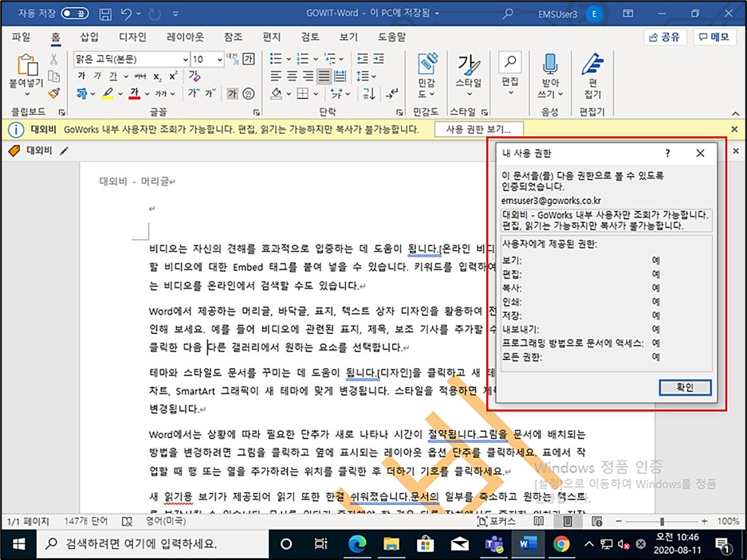Click the View Permission (사용 권한 보기) button
The height and width of the screenshot is (560, 747).
pos(478,129)
